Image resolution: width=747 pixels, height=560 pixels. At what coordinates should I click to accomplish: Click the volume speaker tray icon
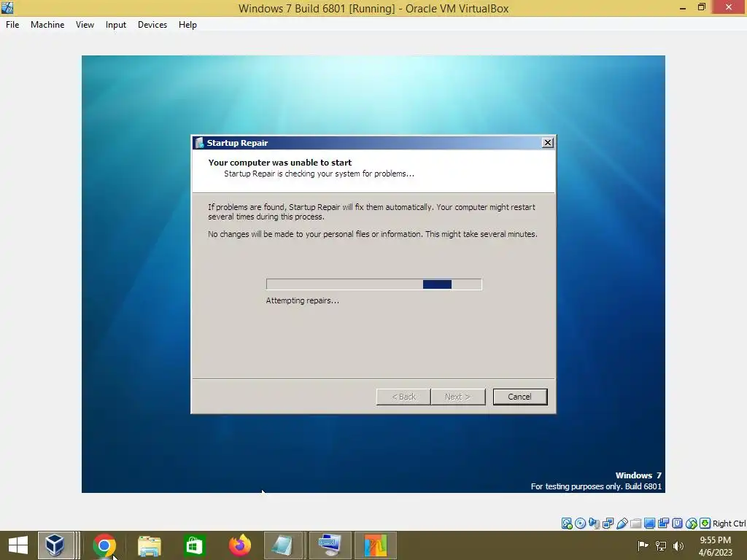tap(678, 545)
